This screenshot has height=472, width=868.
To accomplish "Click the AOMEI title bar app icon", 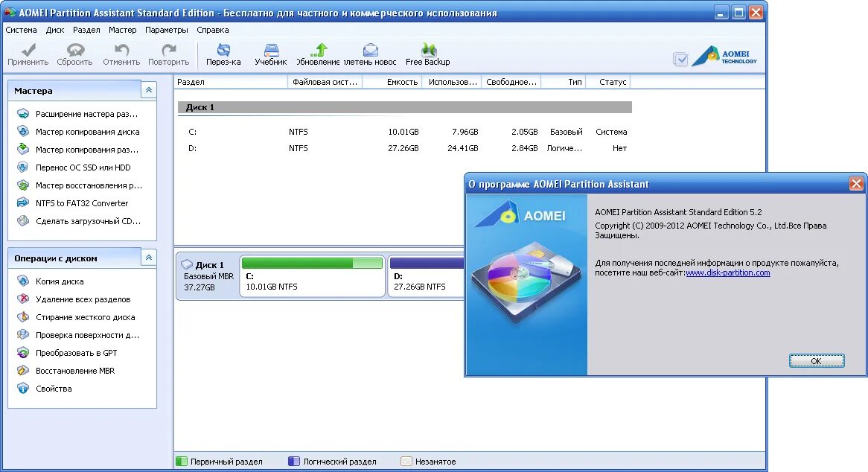I will [10, 12].
